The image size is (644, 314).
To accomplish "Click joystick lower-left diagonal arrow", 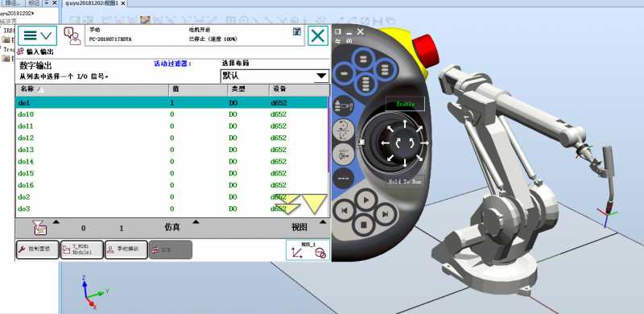I will [x=390, y=157].
